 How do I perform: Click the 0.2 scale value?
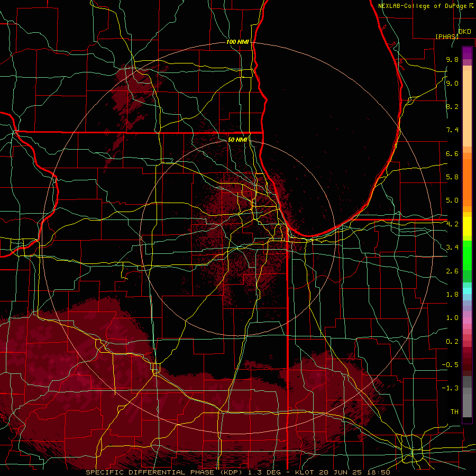point(452,342)
